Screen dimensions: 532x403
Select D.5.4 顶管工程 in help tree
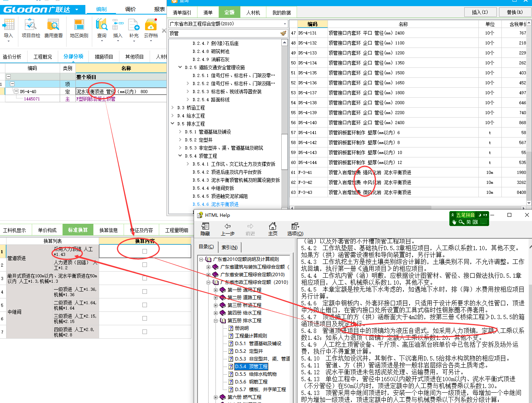(x=251, y=367)
